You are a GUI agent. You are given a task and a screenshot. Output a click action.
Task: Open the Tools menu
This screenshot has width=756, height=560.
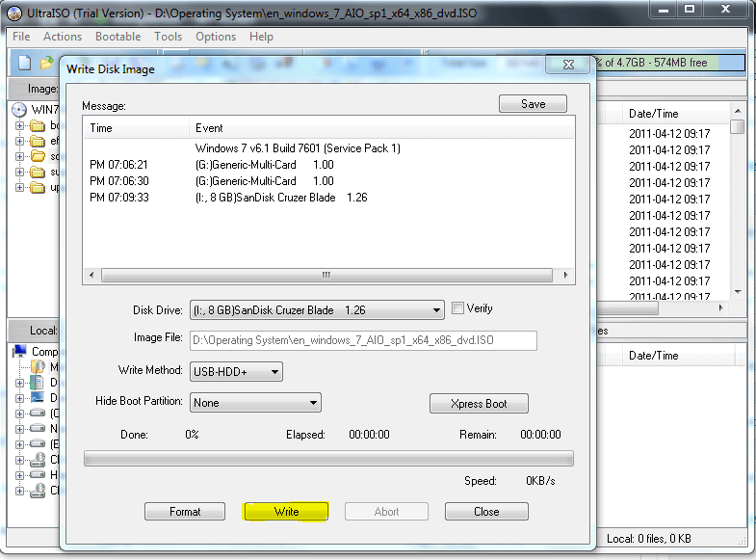click(x=168, y=37)
